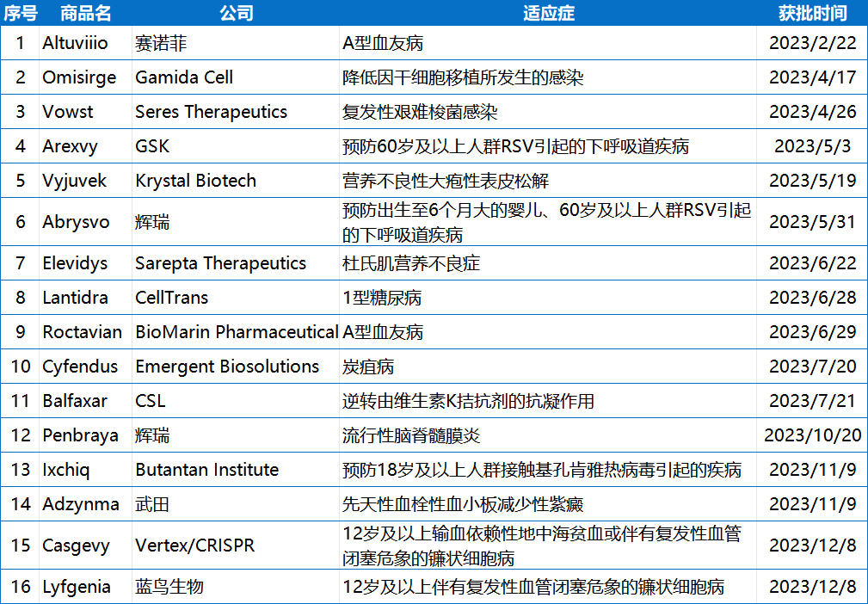The height and width of the screenshot is (604, 868).
Task: Select the product name Casgevy
Action: (77, 545)
